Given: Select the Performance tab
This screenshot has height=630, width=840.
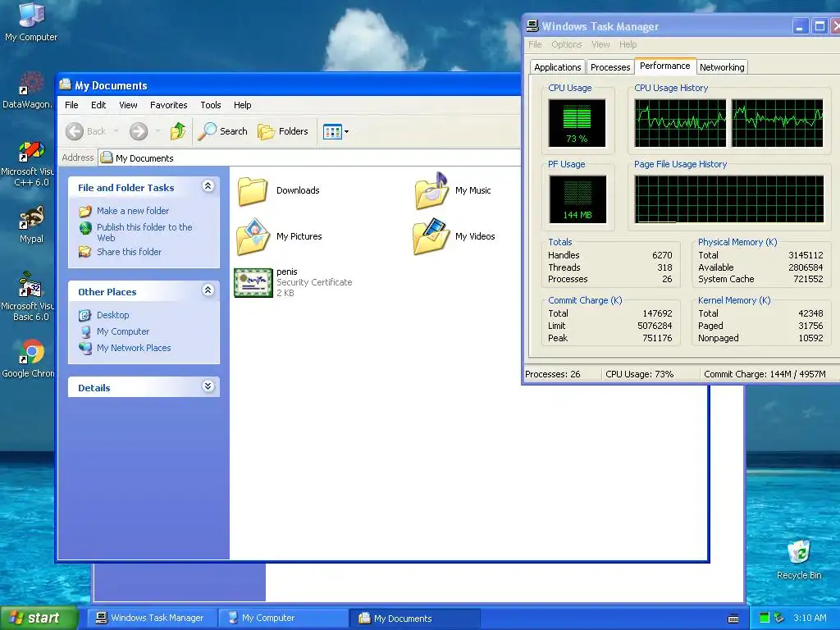Looking at the screenshot, I should [x=664, y=66].
